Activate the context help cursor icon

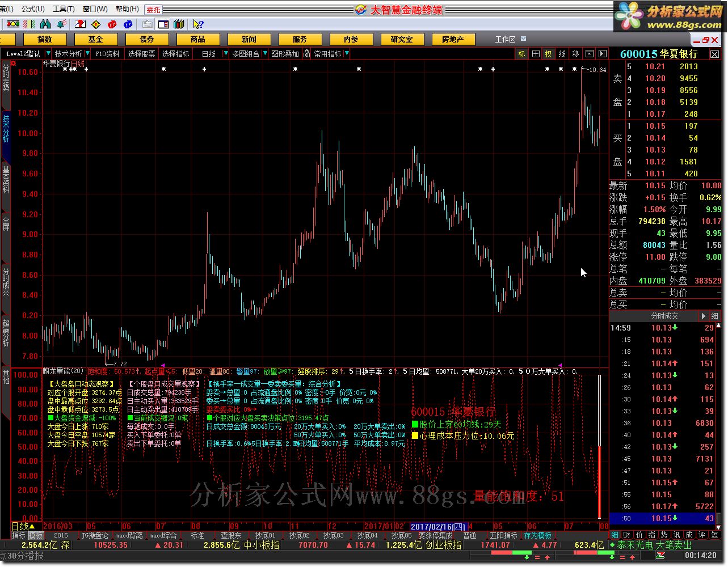(197, 24)
